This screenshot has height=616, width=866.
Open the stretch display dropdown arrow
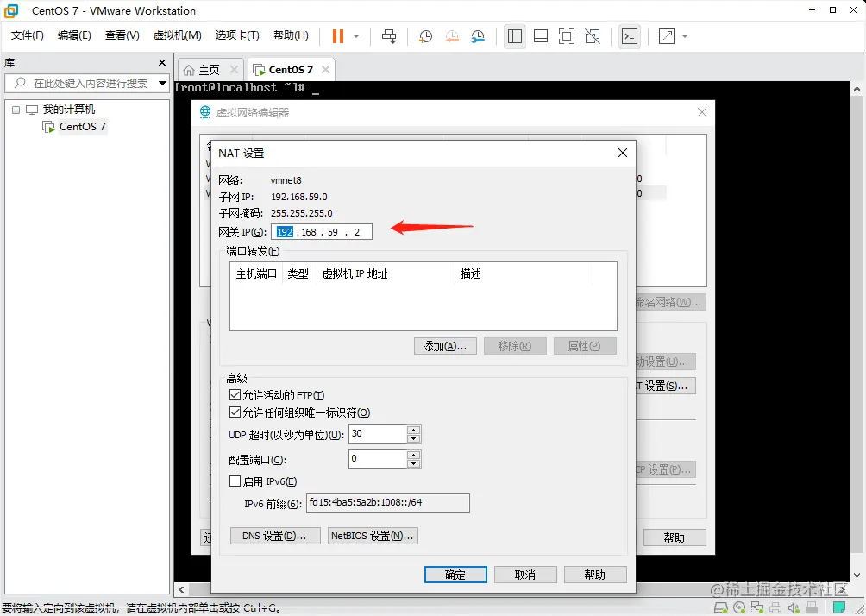pyautogui.click(x=685, y=36)
